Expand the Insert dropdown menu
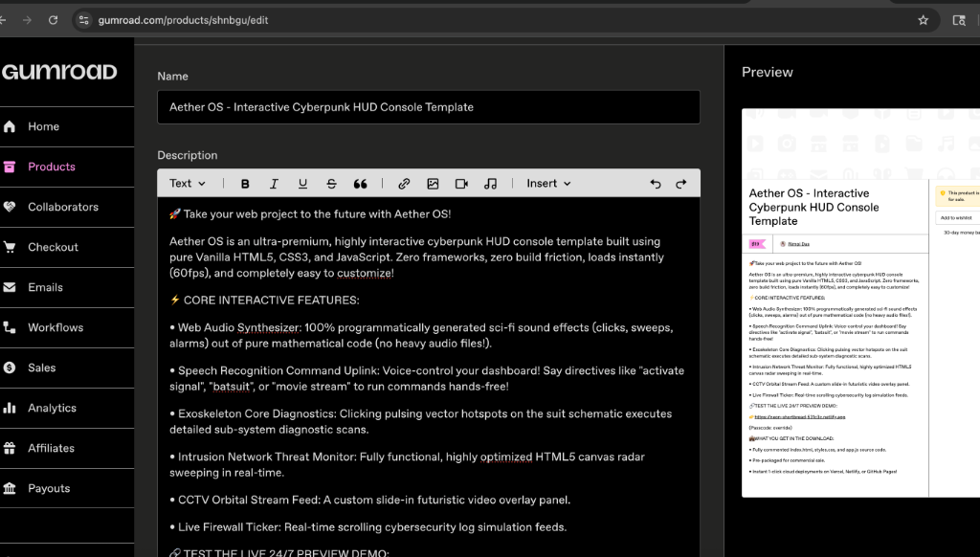This screenshot has height=557, width=980. (548, 184)
